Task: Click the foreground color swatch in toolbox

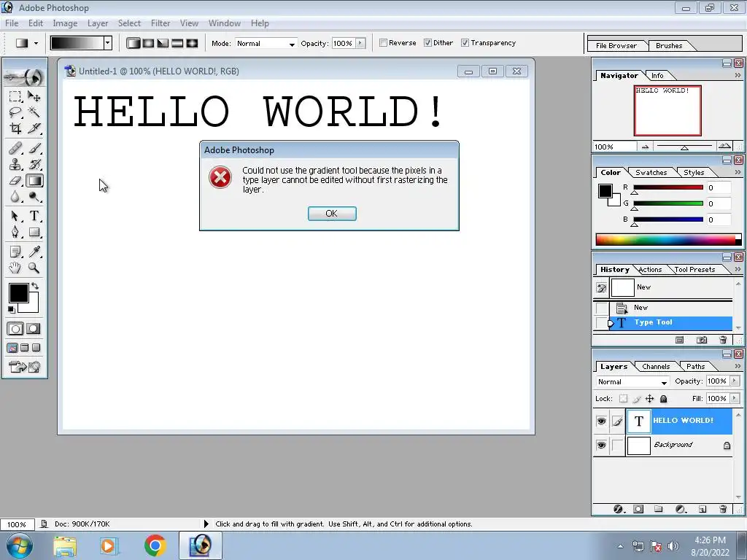Action: [x=18, y=293]
